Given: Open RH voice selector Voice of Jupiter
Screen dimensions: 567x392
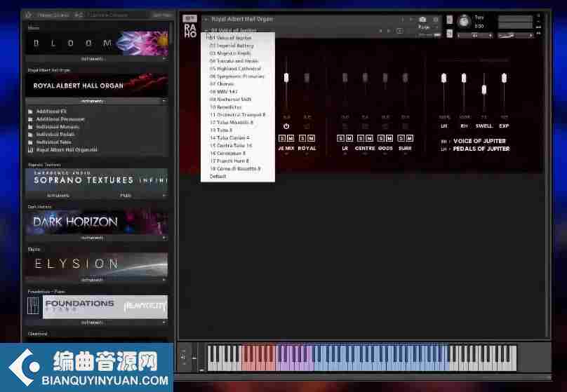Looking at the screenshot, I should (479, 141).
